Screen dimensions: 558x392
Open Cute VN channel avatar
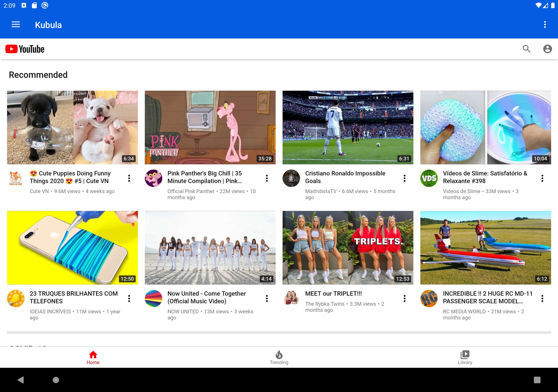point(16,178)
